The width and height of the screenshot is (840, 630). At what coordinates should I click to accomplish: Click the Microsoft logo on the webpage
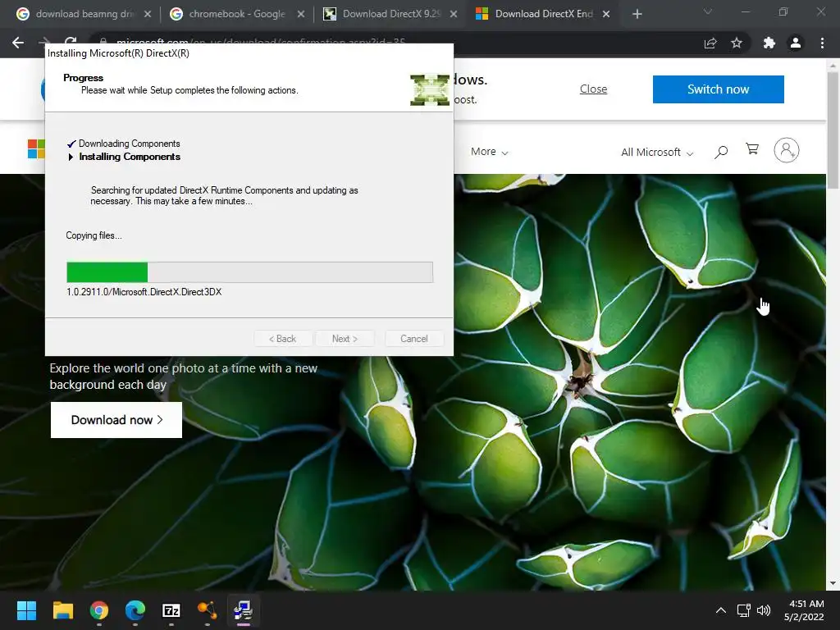pyautogui.click(x=36, y=149)
